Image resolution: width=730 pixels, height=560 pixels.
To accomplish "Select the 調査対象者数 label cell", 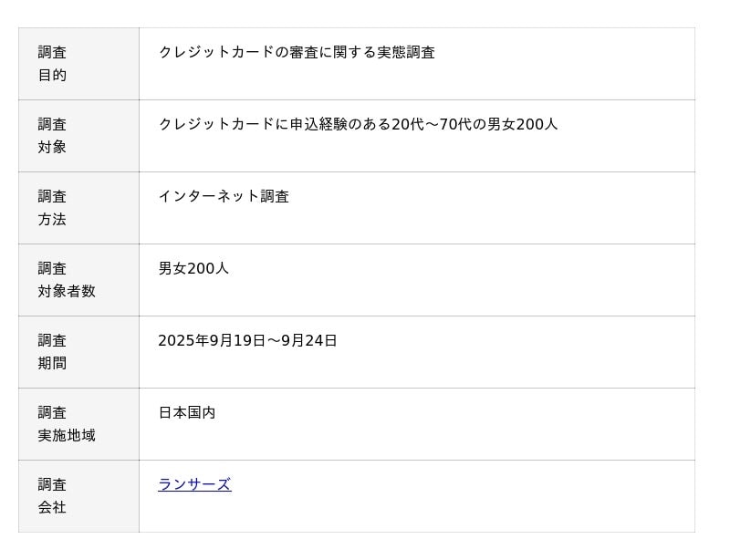I will (78, 280).
